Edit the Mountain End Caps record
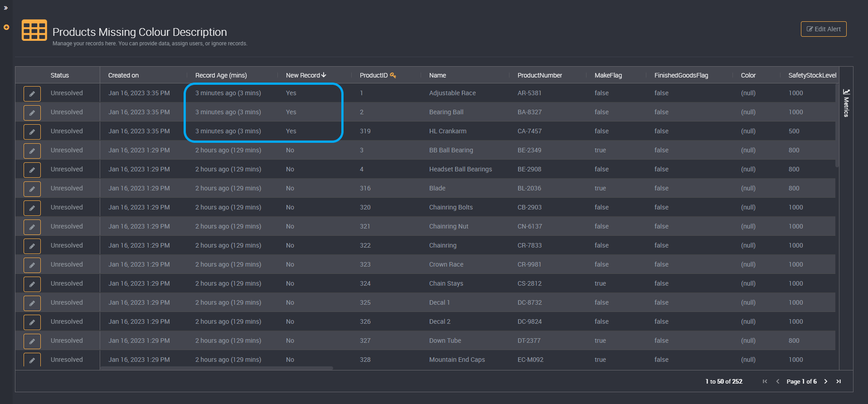The image size is (868, 404). [x=32, y=360]
